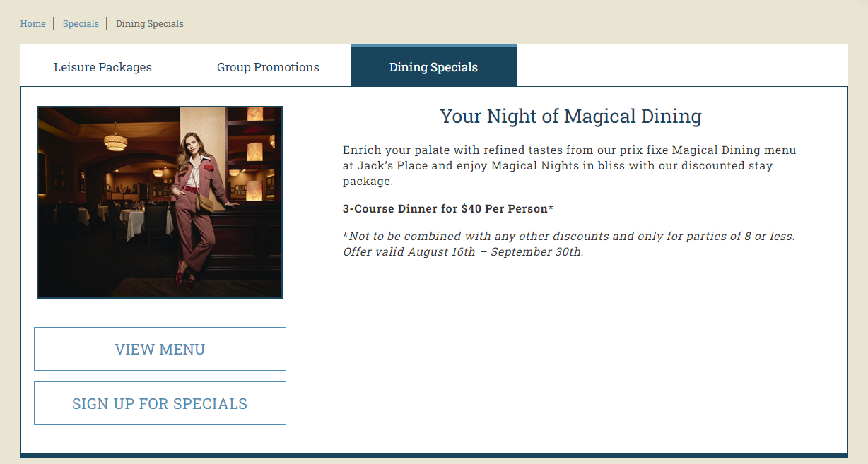This screenshot has width=868, height=464.
Task: Open the restaurant interior photo
Action: pyautogui.click(x=160, y=203)
